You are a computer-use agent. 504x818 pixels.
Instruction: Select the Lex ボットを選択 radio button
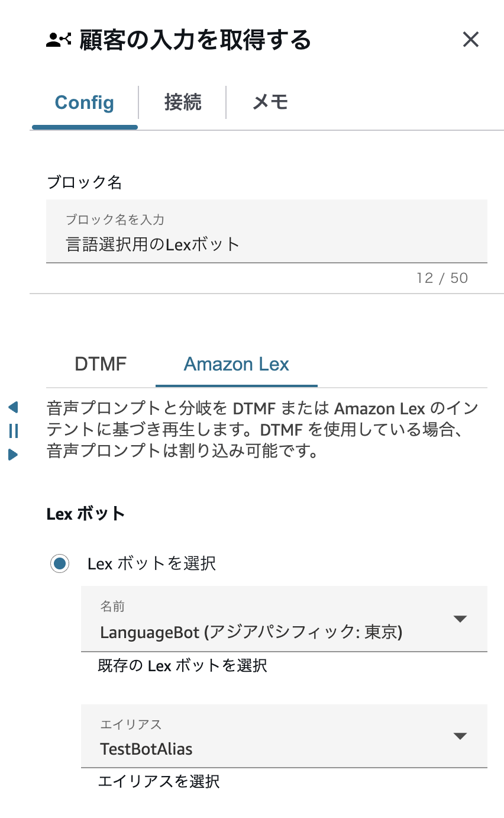59,563
